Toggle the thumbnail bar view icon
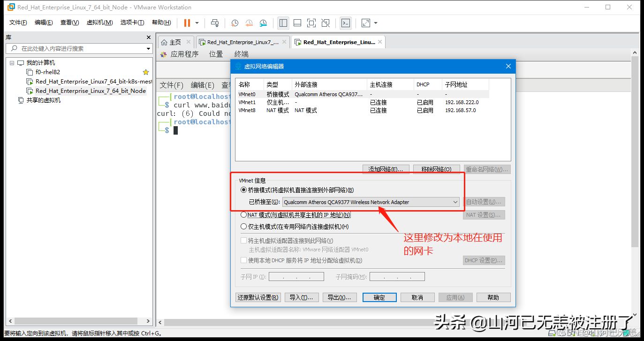Image resolution: width=644 pixels, height=341 pixels. pyautogui.click(x=297, y=23)
